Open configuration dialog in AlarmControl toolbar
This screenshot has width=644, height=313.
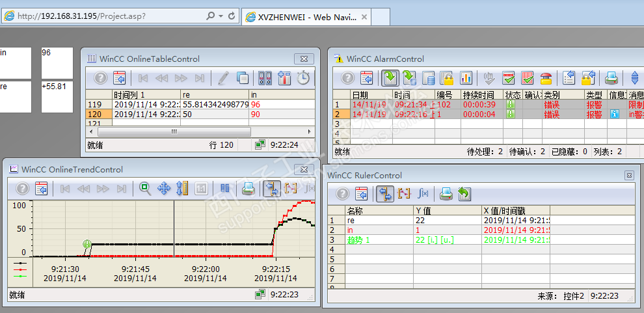(x=366, y=77)
